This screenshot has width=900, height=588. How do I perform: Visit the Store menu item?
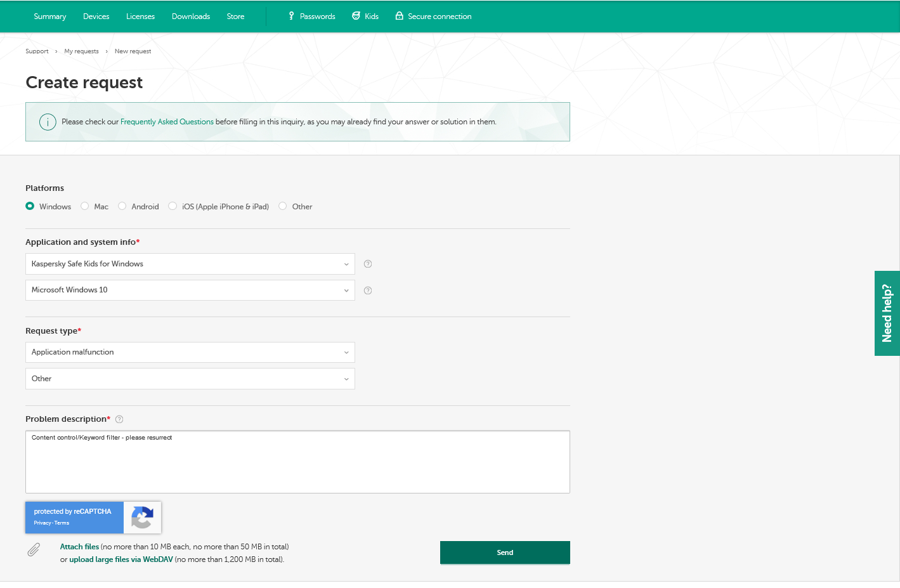(235, 16)
